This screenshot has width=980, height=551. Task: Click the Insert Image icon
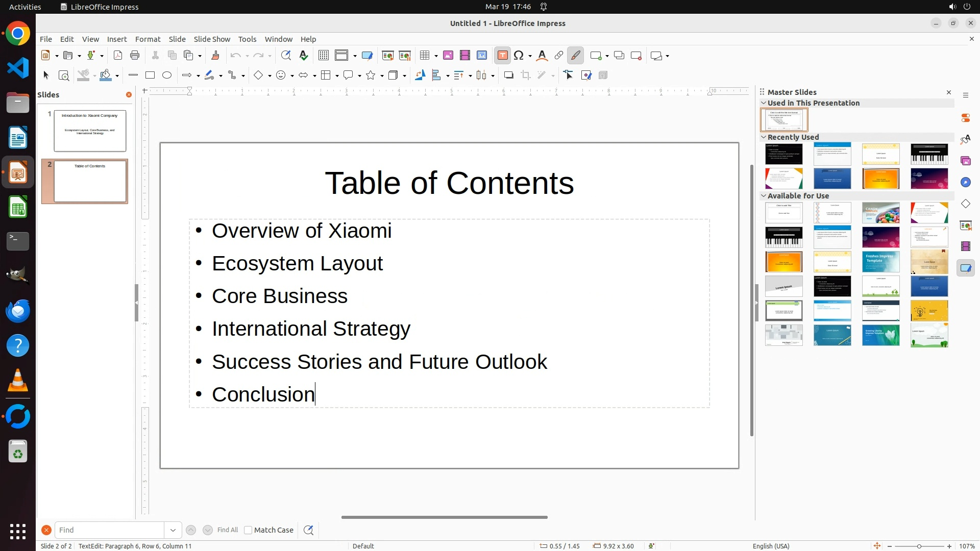448,56
